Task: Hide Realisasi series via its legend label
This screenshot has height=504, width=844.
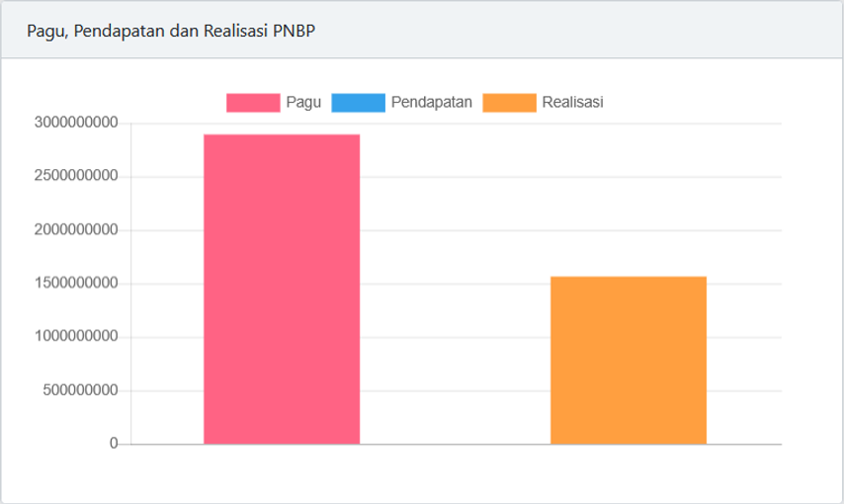Action: 573,103
